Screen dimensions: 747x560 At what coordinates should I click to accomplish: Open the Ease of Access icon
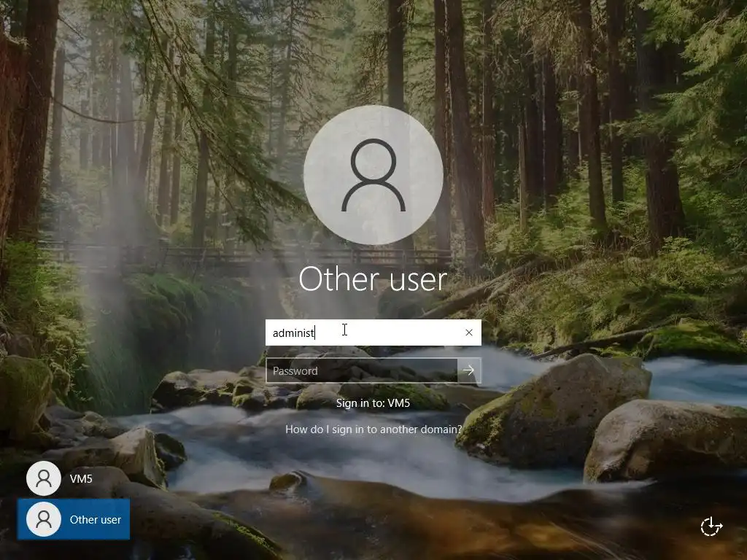tap(711, 526)
